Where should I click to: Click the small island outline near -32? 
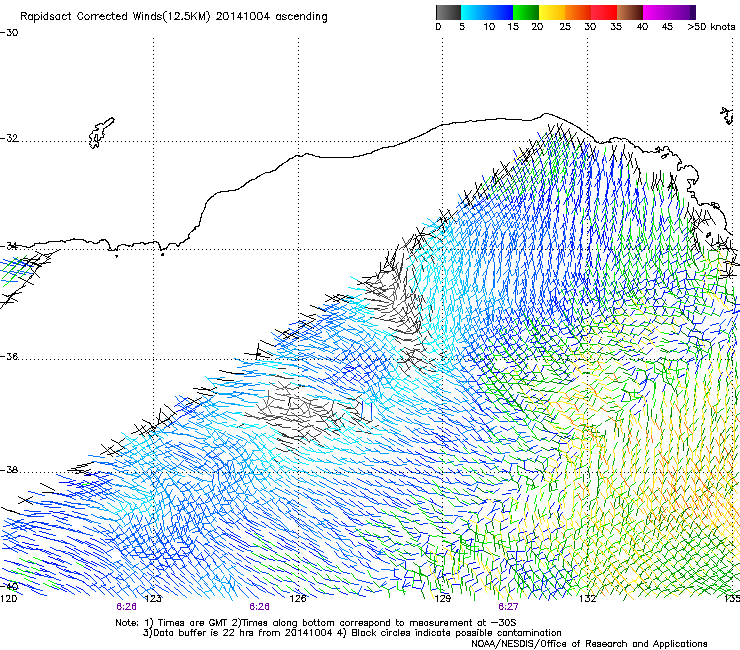(101, 133)
